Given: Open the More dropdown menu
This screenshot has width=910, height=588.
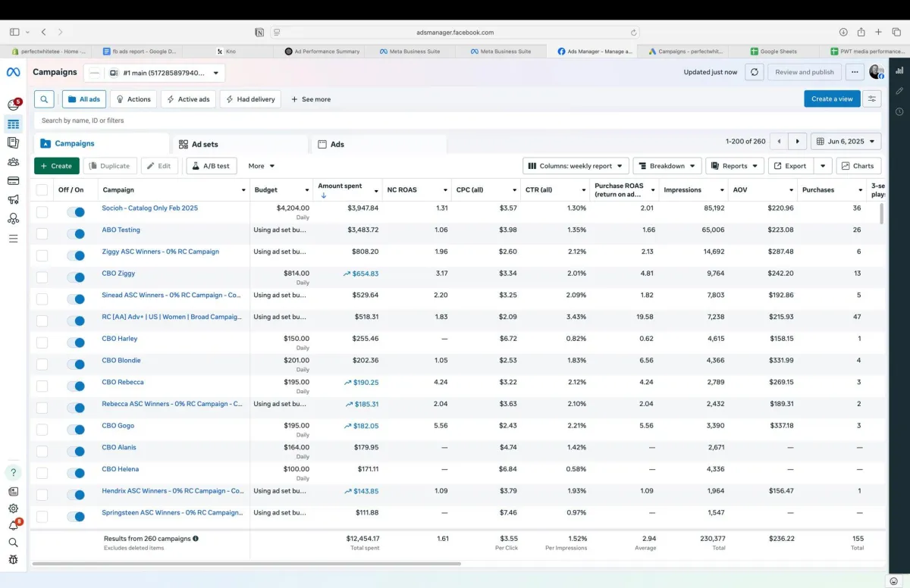Looking at the screenshot, I should point(261,166).
